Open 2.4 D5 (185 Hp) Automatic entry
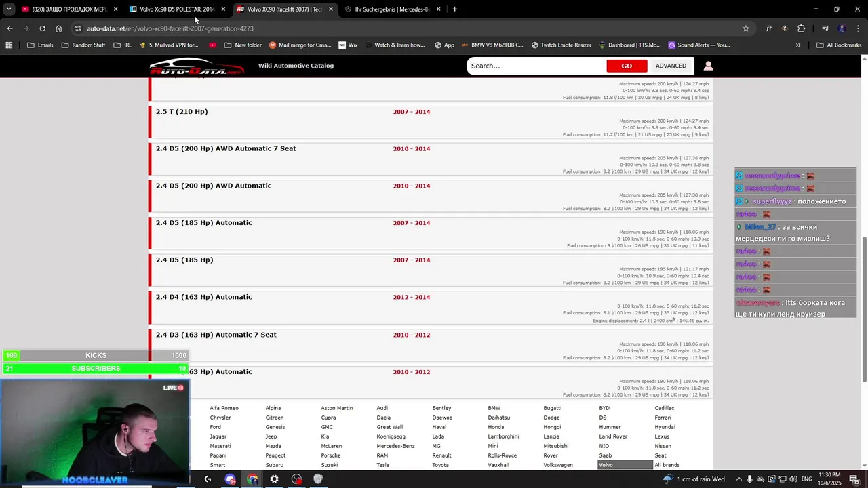 pyautogui.click(x=203, y=223)
